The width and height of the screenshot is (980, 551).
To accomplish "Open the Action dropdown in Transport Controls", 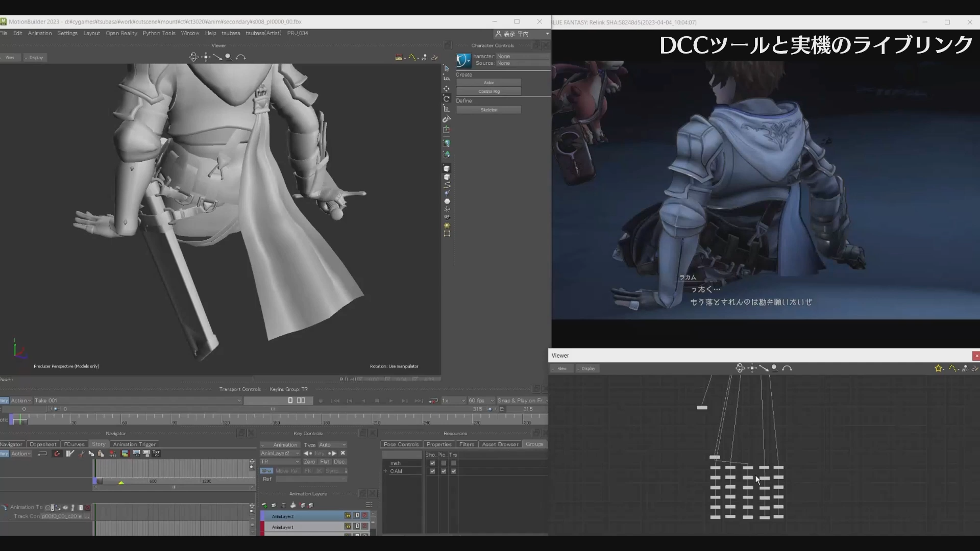I will point(21,400).
